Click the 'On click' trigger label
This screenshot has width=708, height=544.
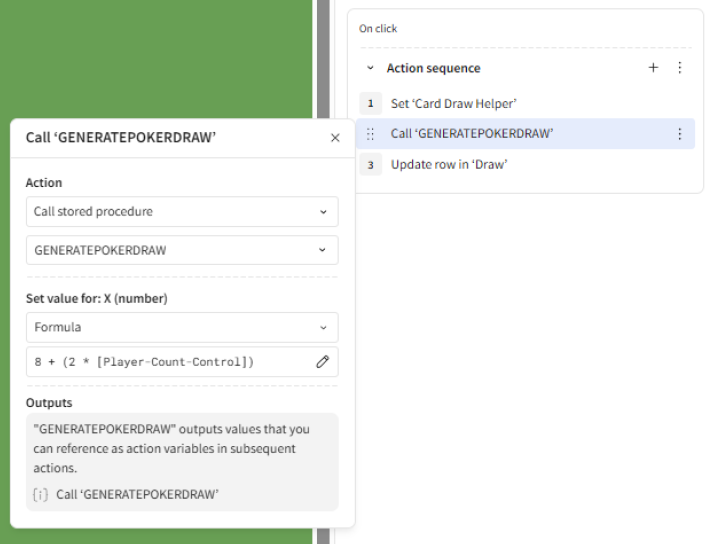[x=378, y=29]
